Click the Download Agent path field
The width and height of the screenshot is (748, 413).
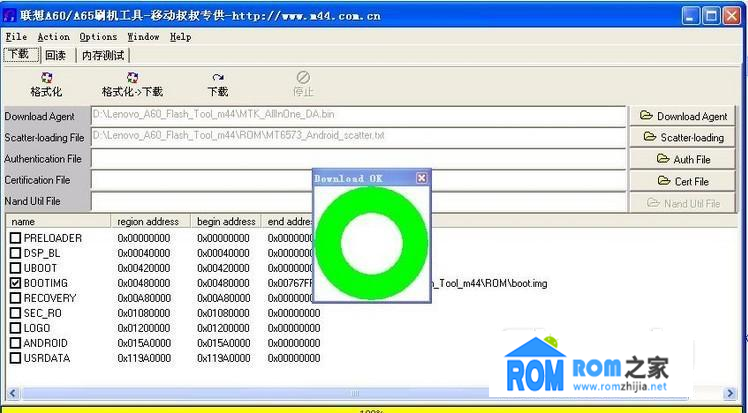[358, 116]
